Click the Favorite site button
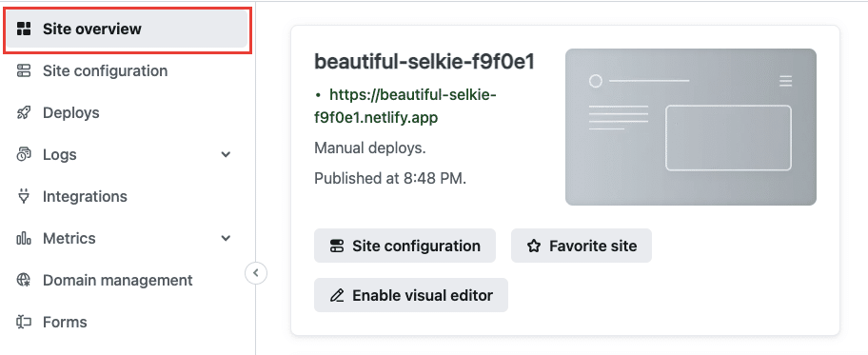The image size is (868, 355). click(x=582, y=246)
